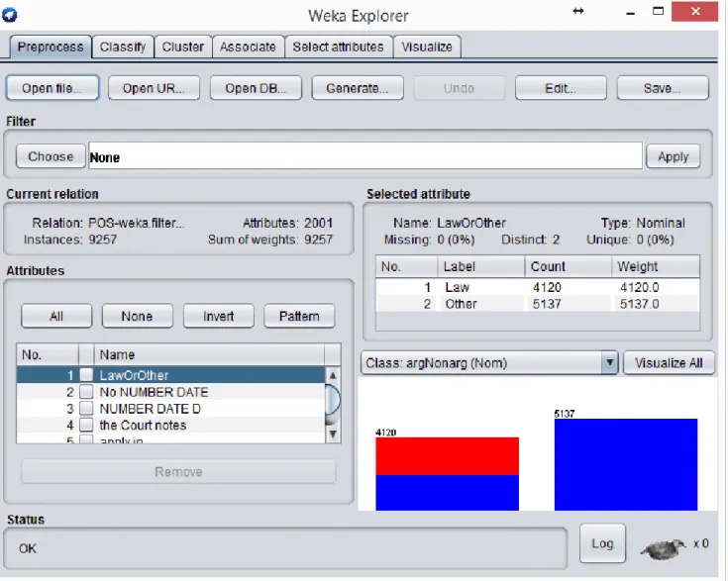Screen dimensions: 728x581
Task: Open the Cluster tab
Action: (183, 47)
